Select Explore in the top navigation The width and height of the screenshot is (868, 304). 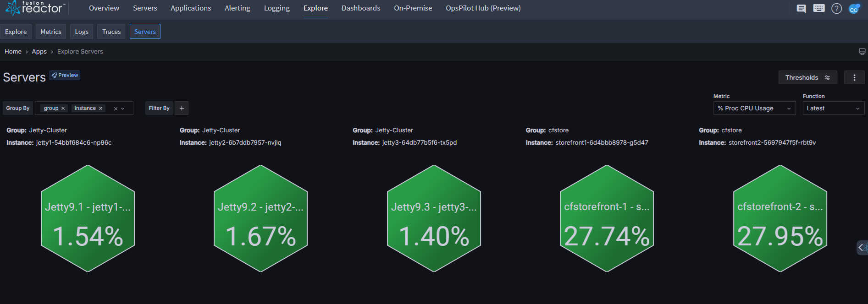[x=315, y=8]
